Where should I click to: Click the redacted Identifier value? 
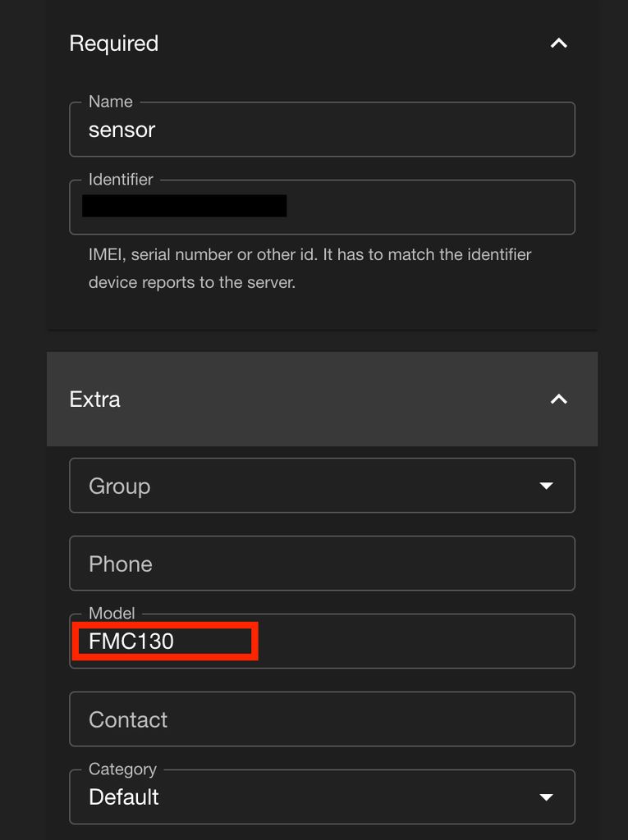point(185,206)
